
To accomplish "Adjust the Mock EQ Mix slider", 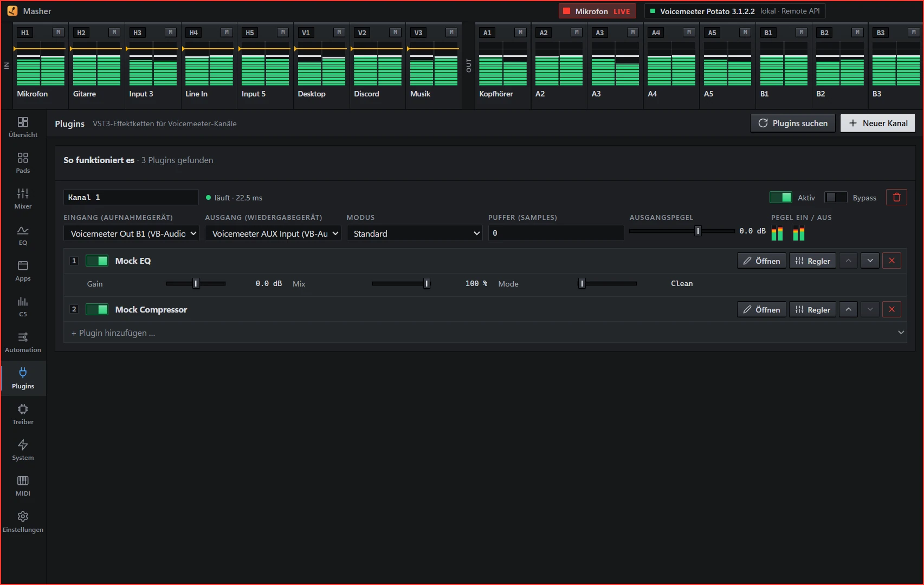I will click(x=401, y=283).
